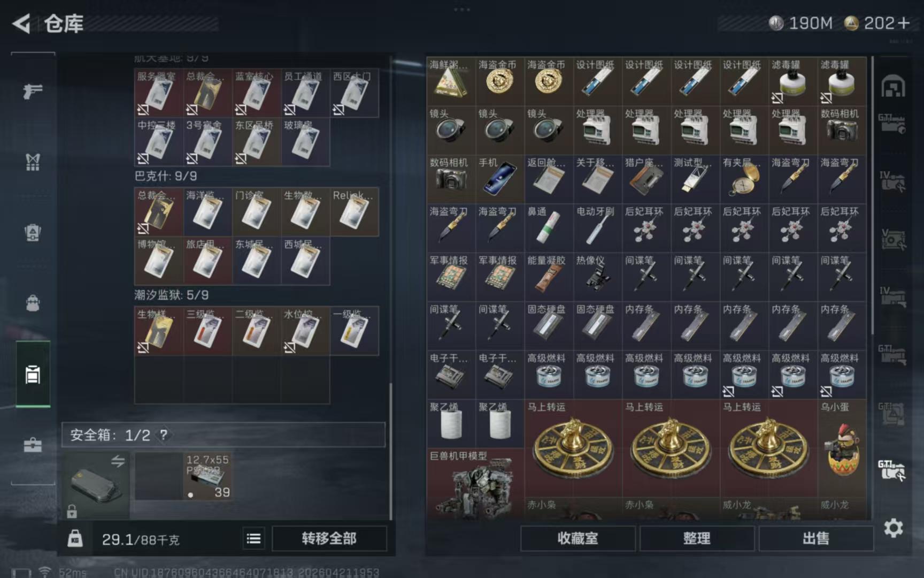Open the settings gear icon
Image resolution: width=924 pixels, height=578 pixels.
click(x=893, y=528)
